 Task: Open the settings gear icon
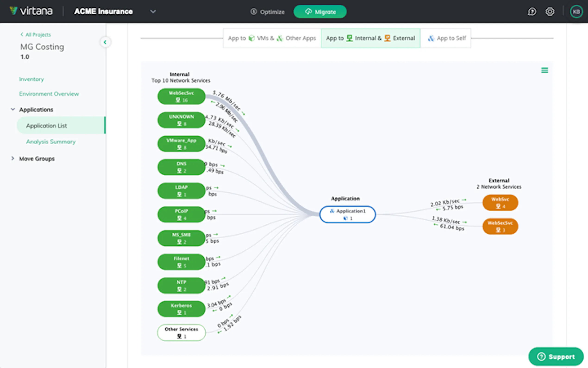[x=550, y=11]
